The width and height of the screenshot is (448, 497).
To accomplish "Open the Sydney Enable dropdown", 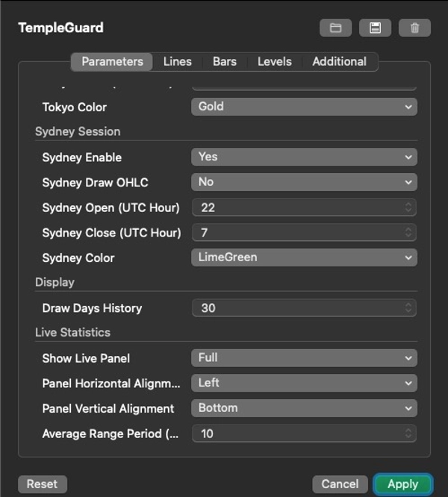I will coord(304,157).
